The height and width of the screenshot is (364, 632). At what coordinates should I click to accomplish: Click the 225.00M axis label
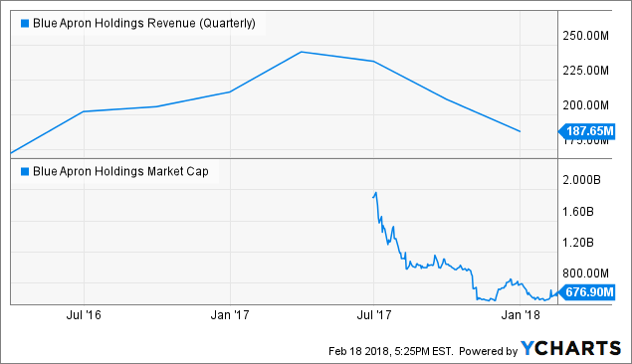coord(585,71)
